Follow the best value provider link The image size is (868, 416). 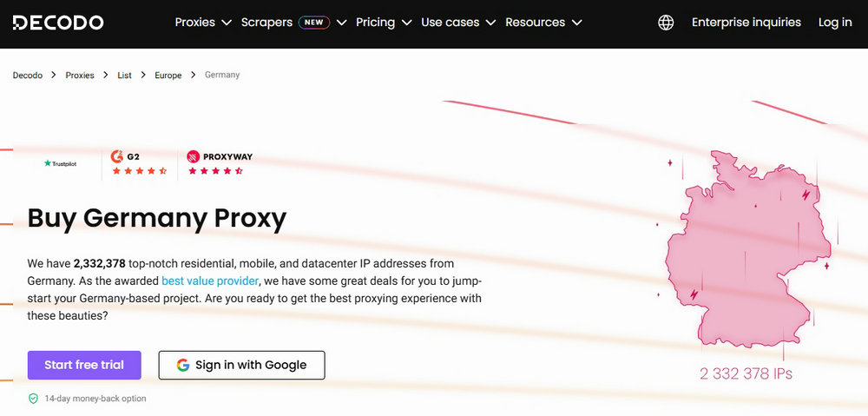click(x=210, y=281)
